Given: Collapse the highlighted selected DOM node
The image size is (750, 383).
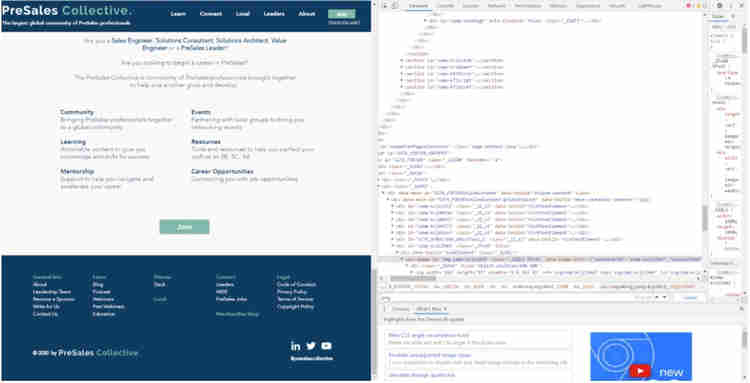Looking at the screenshot, I should coord(402,259).
